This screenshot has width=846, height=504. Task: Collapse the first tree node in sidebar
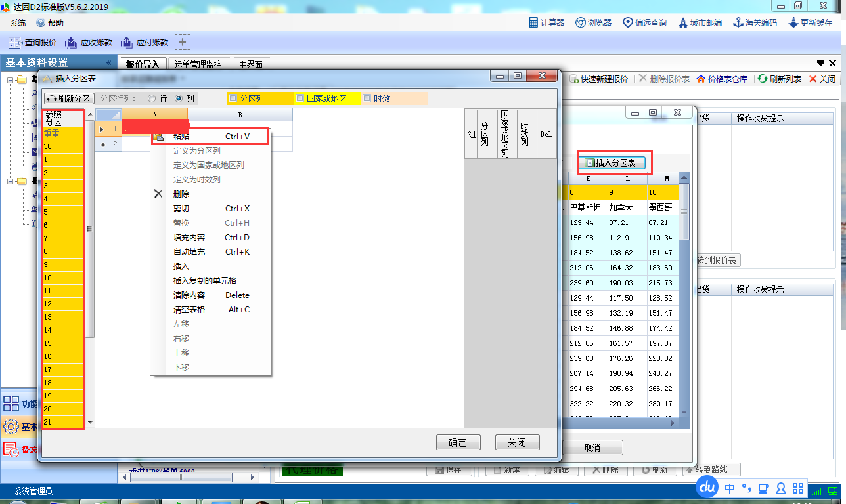pyautogui.click(x=11, y=80)
